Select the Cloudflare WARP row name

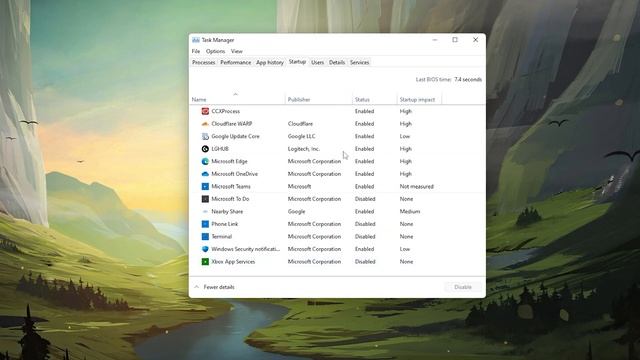232,124
